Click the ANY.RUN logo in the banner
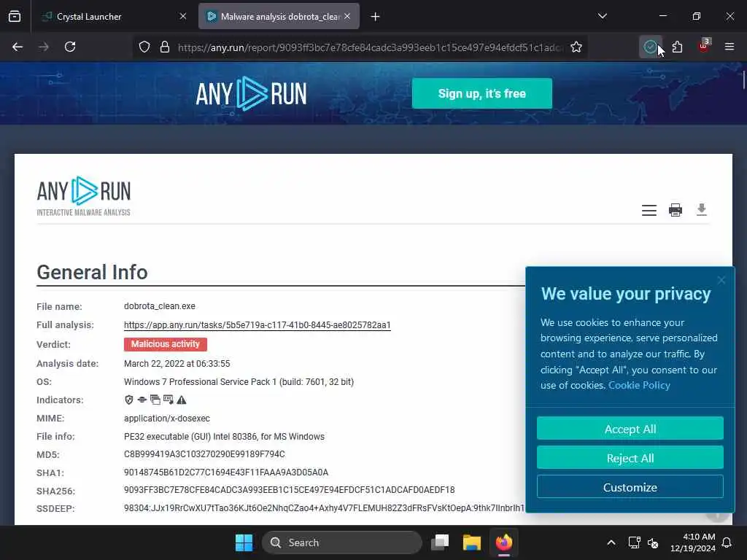Viewport: 747px width, 560px height. pyautogui.click(x=251, y=94)
